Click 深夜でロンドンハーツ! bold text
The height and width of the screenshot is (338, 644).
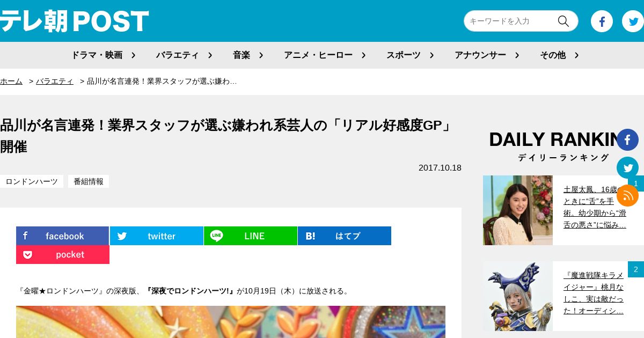[190, 291]
